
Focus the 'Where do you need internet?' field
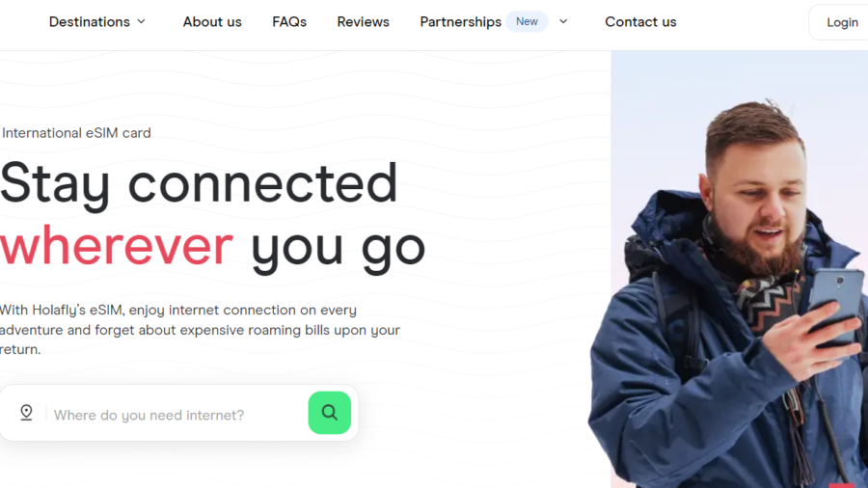point(177,415)
